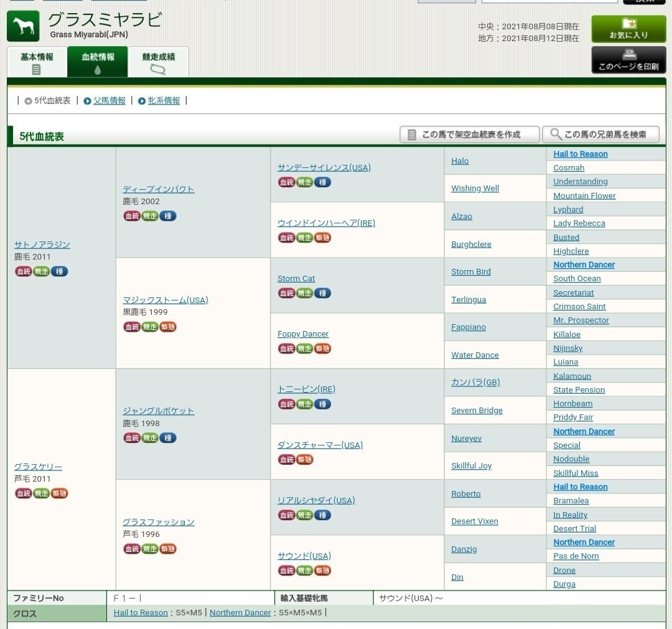
Task: Click 競走 badge under リアルシャダイ
Action: tap(305, 515)
